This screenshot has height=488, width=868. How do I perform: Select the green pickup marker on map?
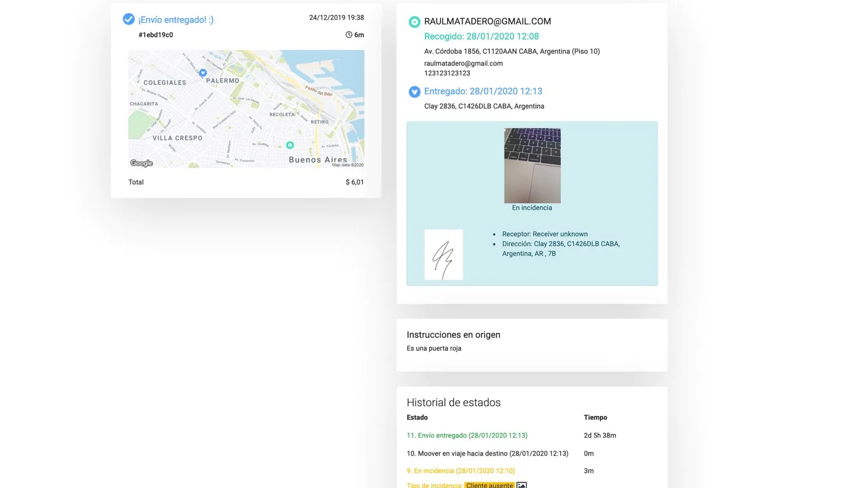tap(290, 145)
